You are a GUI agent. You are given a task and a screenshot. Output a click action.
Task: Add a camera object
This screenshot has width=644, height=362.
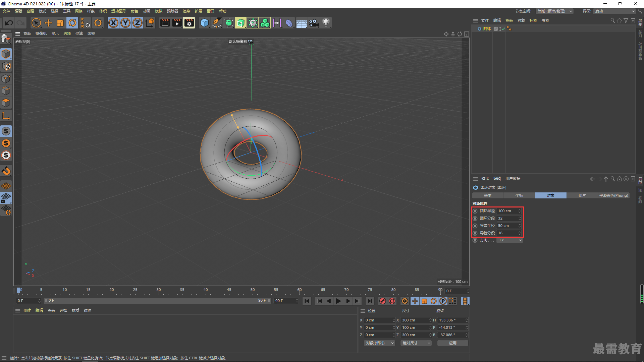point(314,23)
